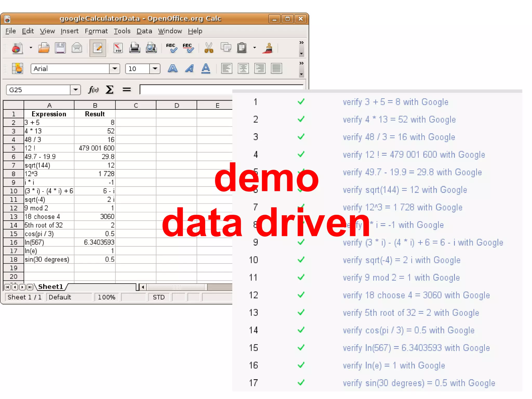Click the first sheet navigation arrow
Screen dimensions: 532x399
pyautogui.click(x=8, y=287)
